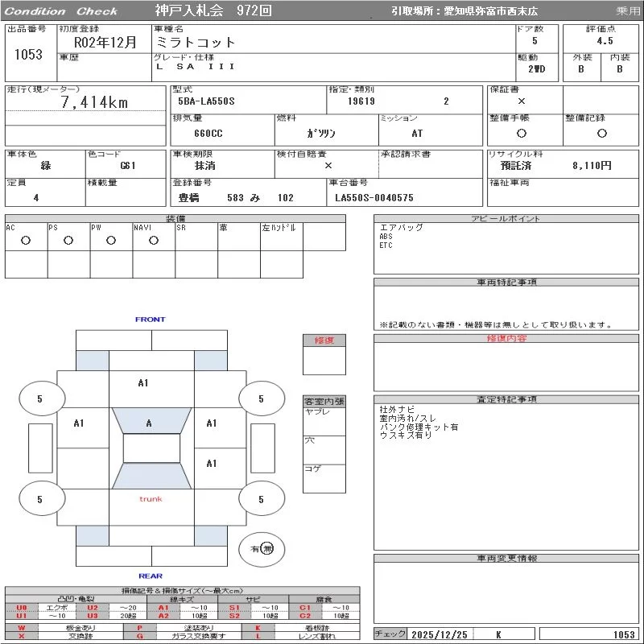Select the chassis number LA550S-0040575 field
Viewport: 644px width, 644px height.
click(x=374, y=198)
